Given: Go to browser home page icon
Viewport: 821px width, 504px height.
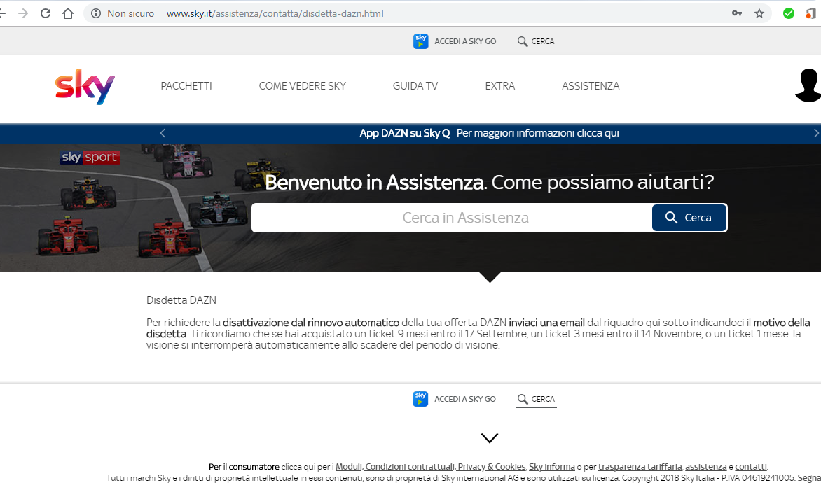Looking at the screenshot, I should [68, 13].
